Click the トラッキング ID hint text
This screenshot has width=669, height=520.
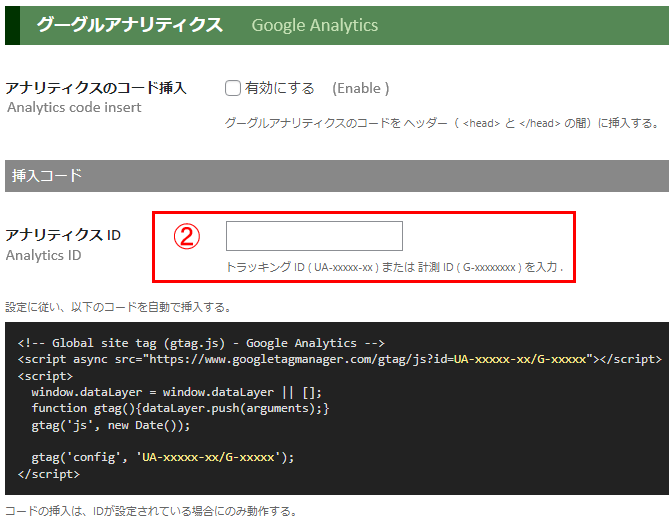(395, 267)
